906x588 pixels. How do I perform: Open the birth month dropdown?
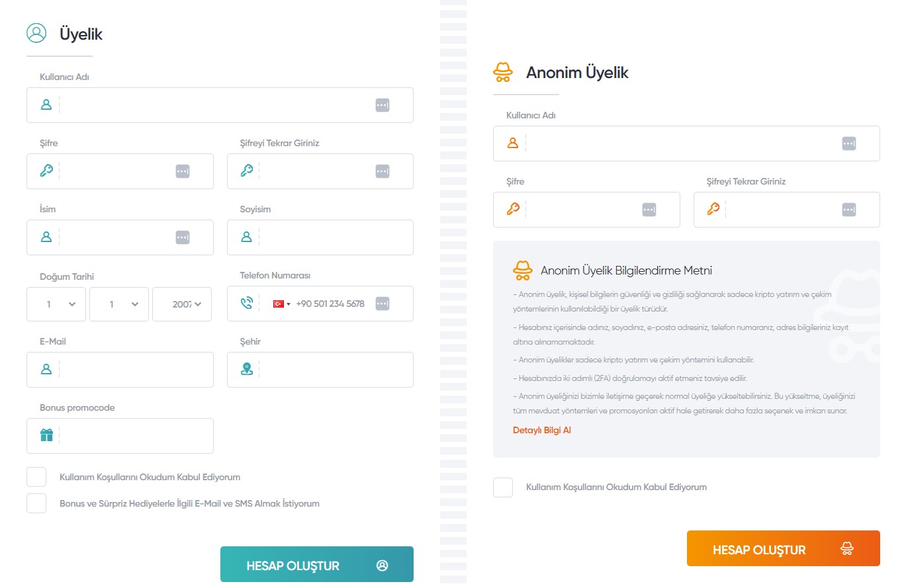click(119, 304)
